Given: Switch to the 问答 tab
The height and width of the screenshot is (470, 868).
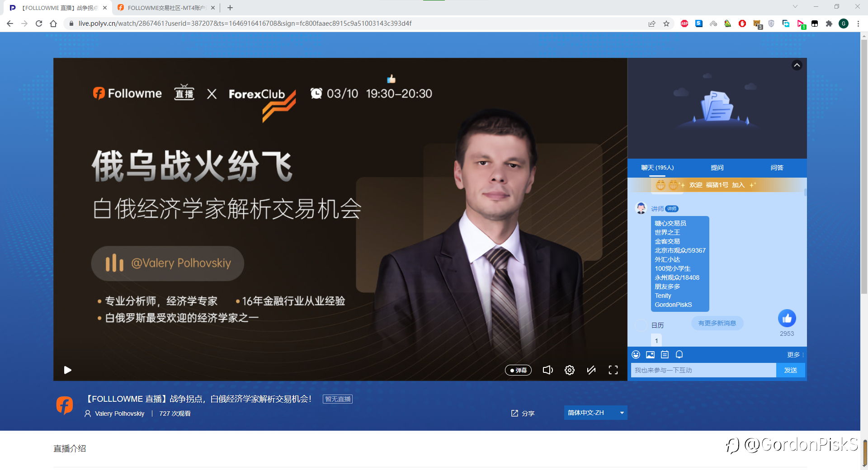Looking at the screenshot, I should [777, 168].
